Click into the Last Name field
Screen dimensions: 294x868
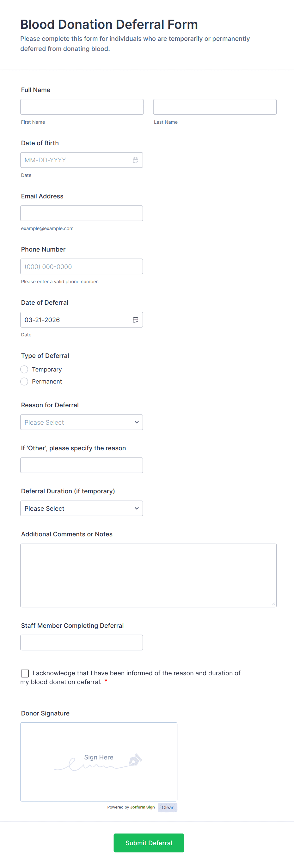(x=215, y=107)
